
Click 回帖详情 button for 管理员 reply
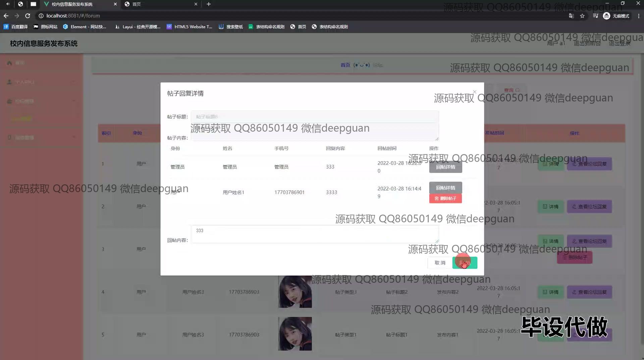(x=445, y=167)
